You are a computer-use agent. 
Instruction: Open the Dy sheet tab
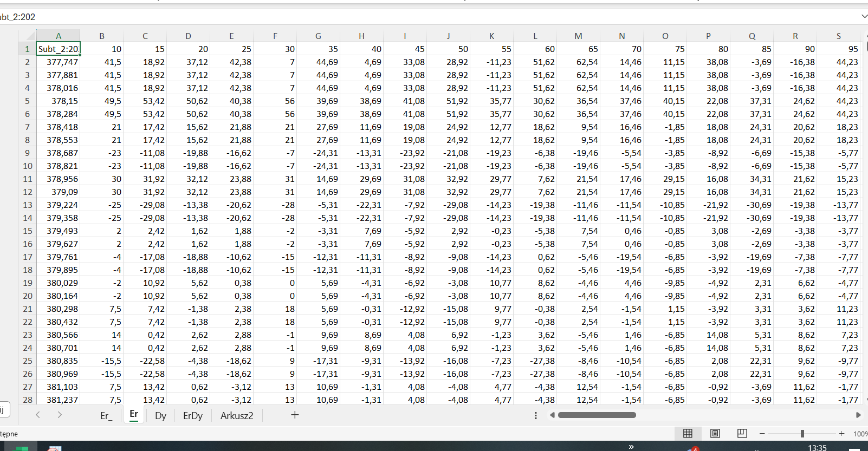pos(160,415)
